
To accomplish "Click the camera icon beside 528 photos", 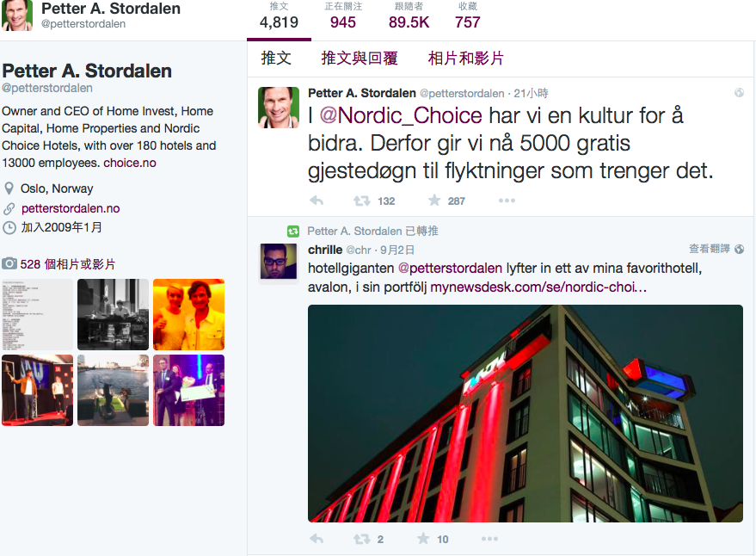I will (9, 263).
